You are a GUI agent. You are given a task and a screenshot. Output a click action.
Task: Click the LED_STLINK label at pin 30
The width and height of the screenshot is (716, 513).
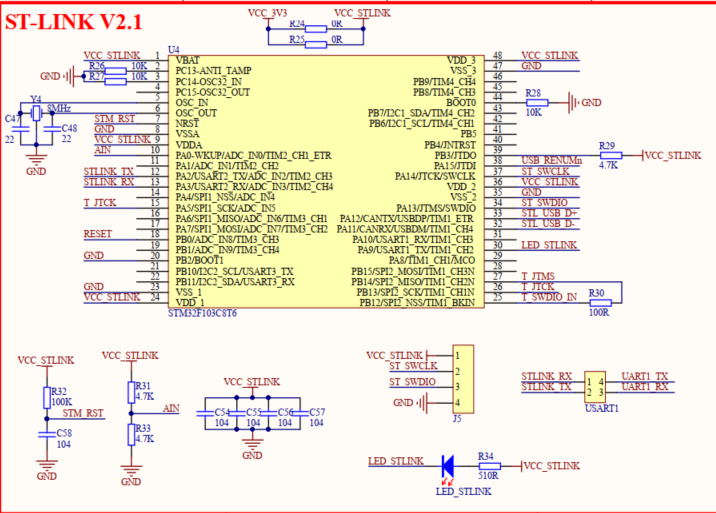pos(549,245)
